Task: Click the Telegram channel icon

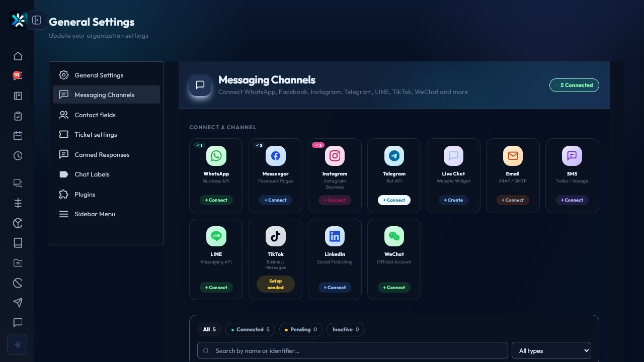Action: (x=394, y=156)
